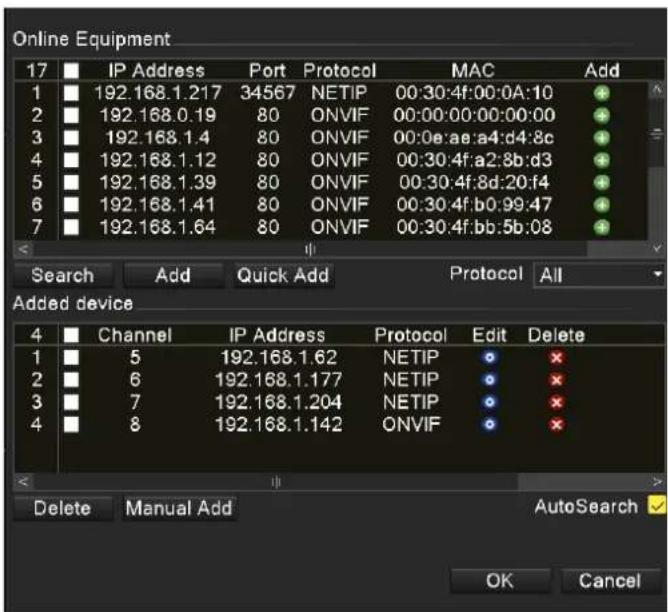Select online device 192.168.1.39 checkbox

coord(71,182)
